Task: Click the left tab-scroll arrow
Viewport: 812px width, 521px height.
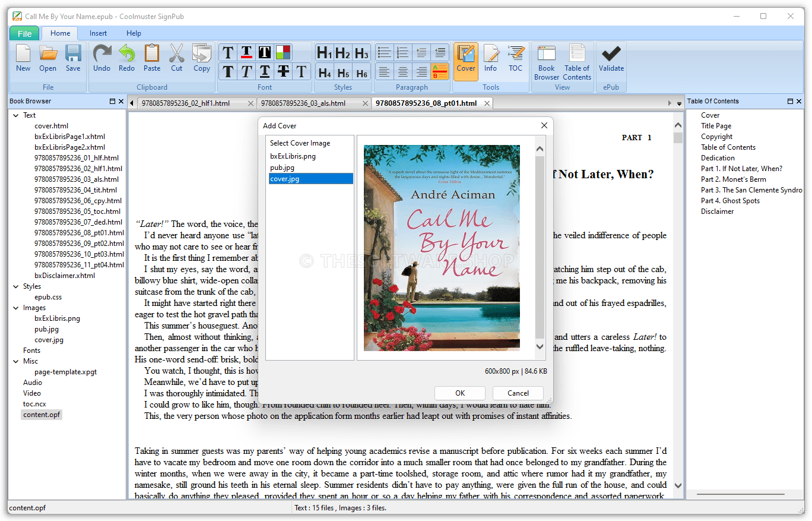Action: [x=132, y=103]
